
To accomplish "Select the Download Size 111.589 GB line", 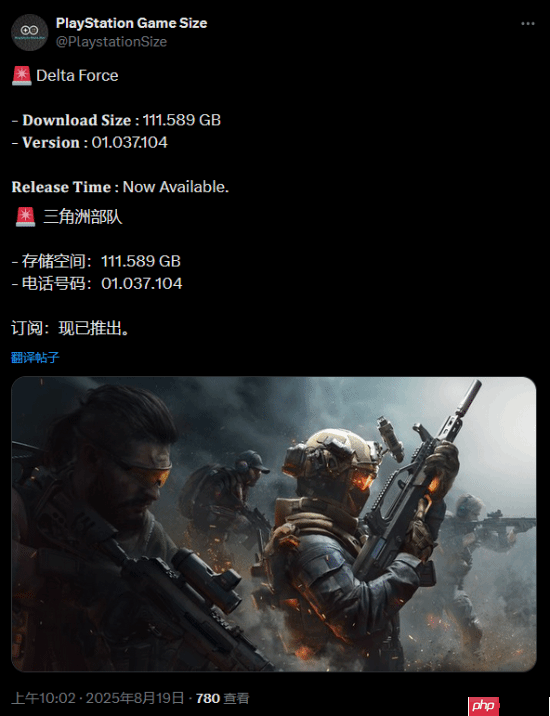I will coord(116,120).
